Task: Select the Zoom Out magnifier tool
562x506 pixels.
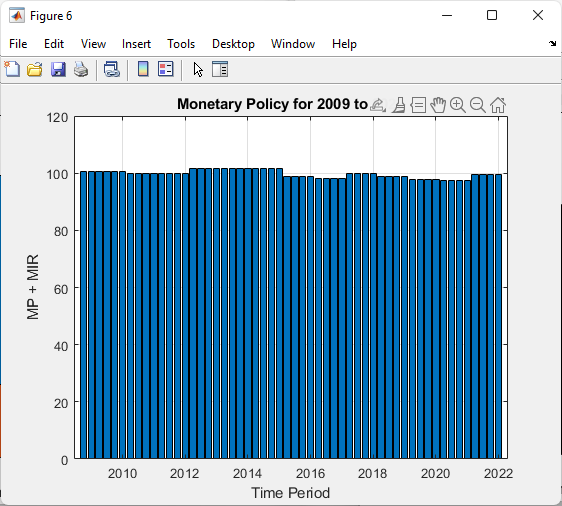Action: 477,105
